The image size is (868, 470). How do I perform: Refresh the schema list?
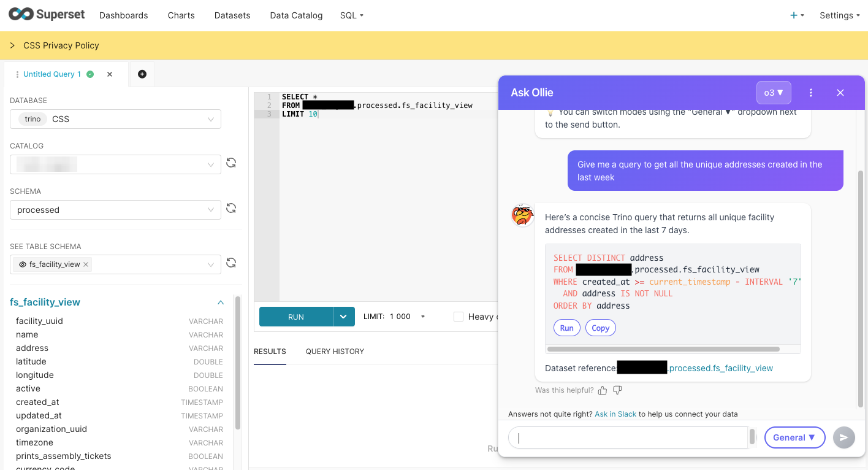(231, 208)
